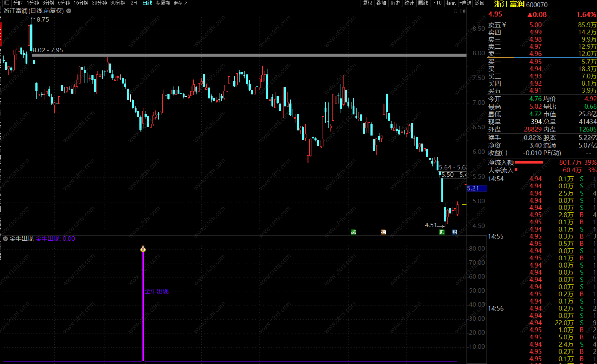Expand the 金牛出现 indicator dropdown arrow

click(x=5, y=239)
